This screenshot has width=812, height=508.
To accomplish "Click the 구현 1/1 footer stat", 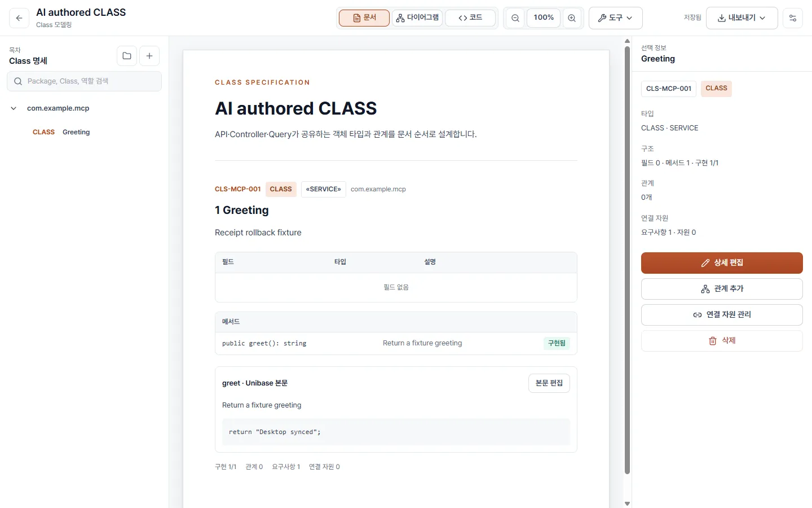I will (x=226, y=467).
